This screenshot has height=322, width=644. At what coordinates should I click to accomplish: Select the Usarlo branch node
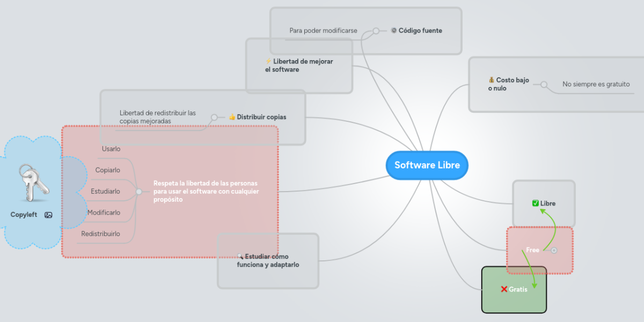(x=111, y=149)
